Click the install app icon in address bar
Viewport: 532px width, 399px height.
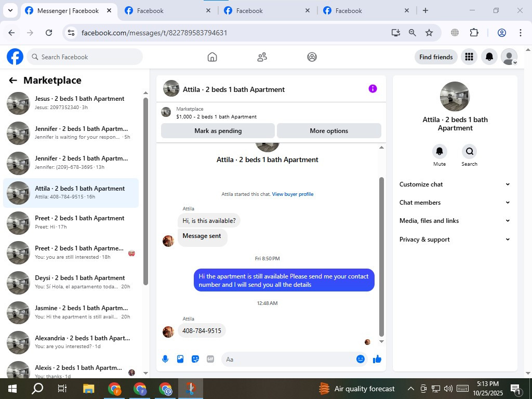[x=395, y=33]
